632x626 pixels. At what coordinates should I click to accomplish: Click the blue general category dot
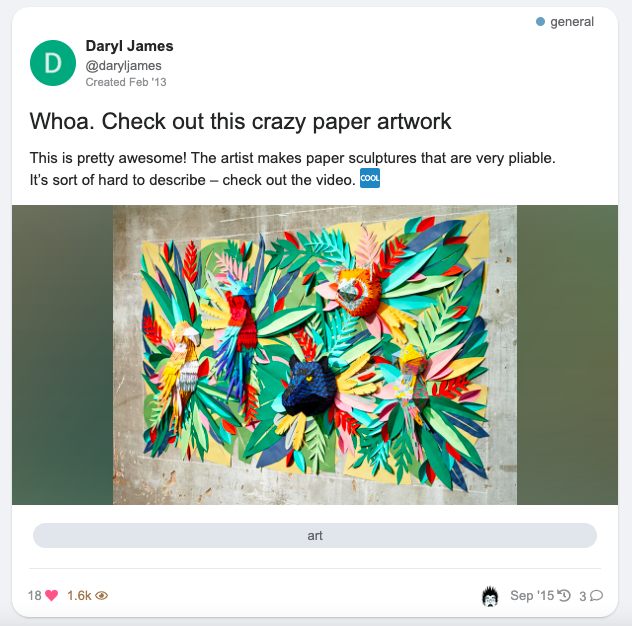pyautogui.click(x=541, y=21)
